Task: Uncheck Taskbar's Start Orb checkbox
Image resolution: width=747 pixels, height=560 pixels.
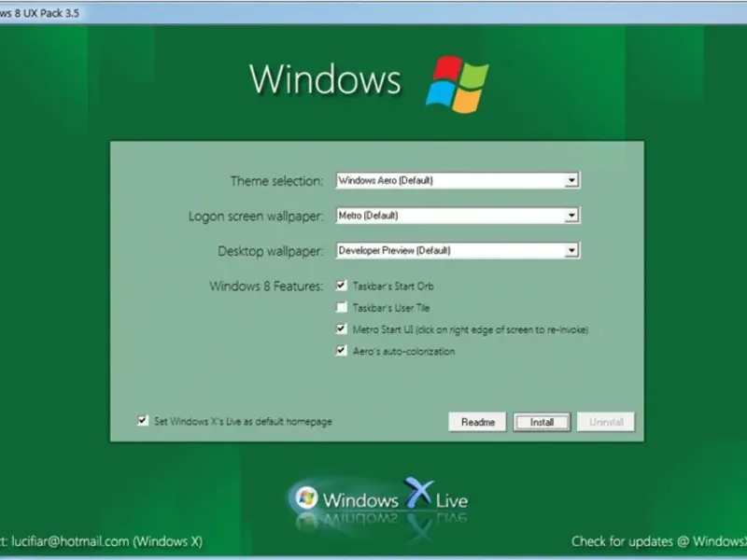Action: point(341,286)
